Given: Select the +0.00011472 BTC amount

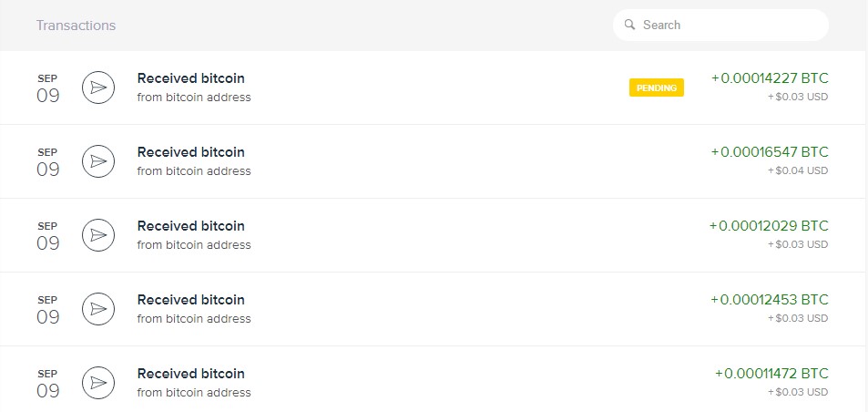Looking at the screenshot, I should pos(771,374).
